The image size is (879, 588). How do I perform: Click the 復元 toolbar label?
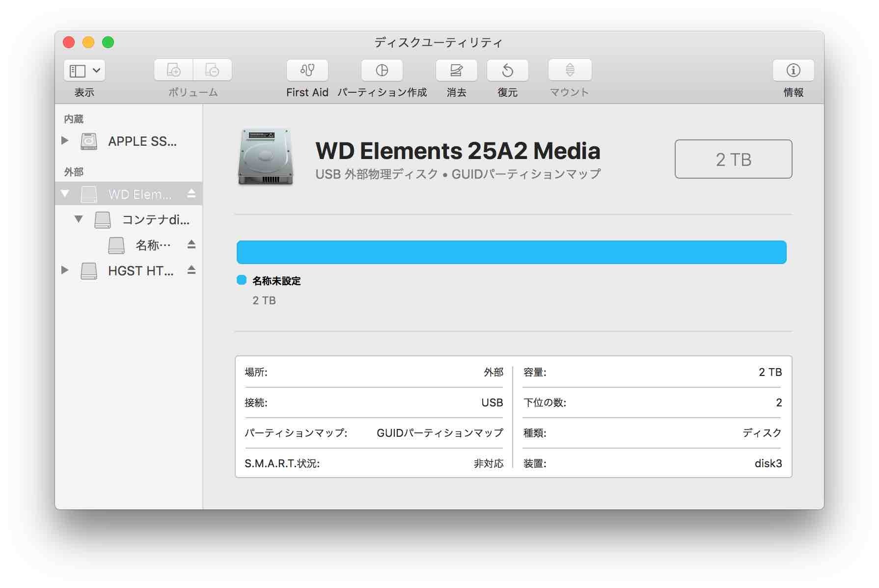(508, 92)
